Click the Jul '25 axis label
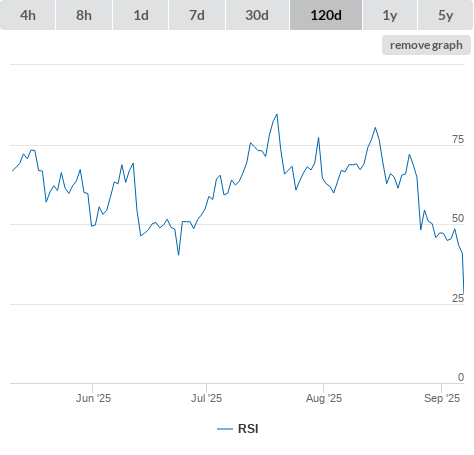Screen dimensions: 474x455 (x=206, y=398)
